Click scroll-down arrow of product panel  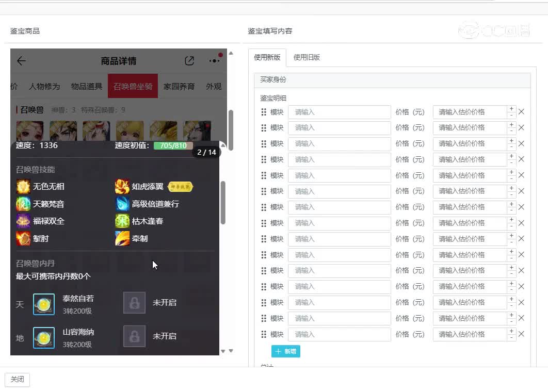coord(231,351)
